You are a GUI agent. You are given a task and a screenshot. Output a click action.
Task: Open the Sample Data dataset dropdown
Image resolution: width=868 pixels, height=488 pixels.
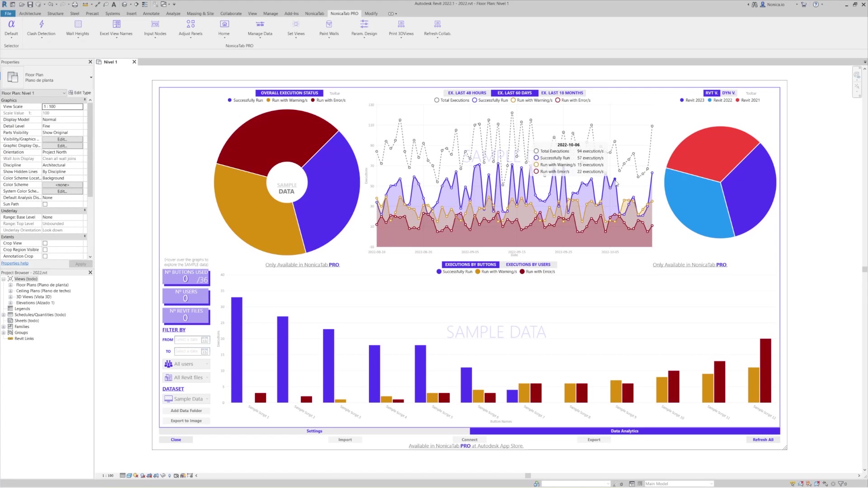tap(186, 399)
